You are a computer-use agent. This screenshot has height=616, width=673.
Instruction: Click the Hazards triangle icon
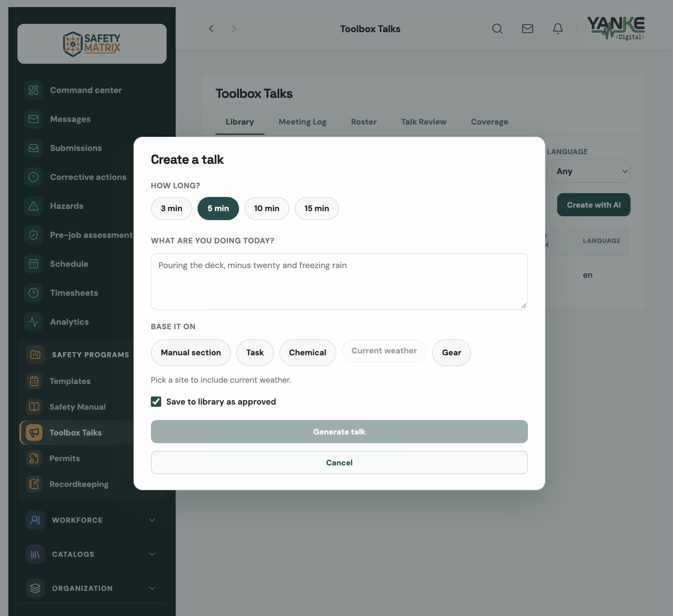click(33, 206)
